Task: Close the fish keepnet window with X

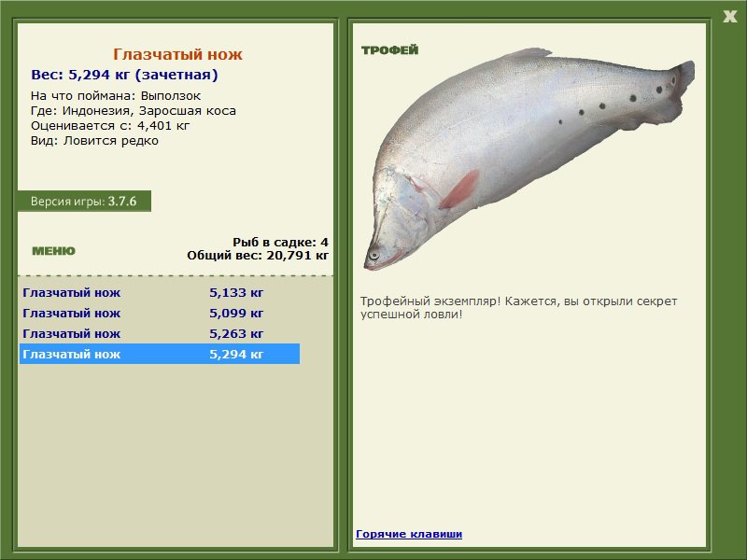Action: click(730, 17)
